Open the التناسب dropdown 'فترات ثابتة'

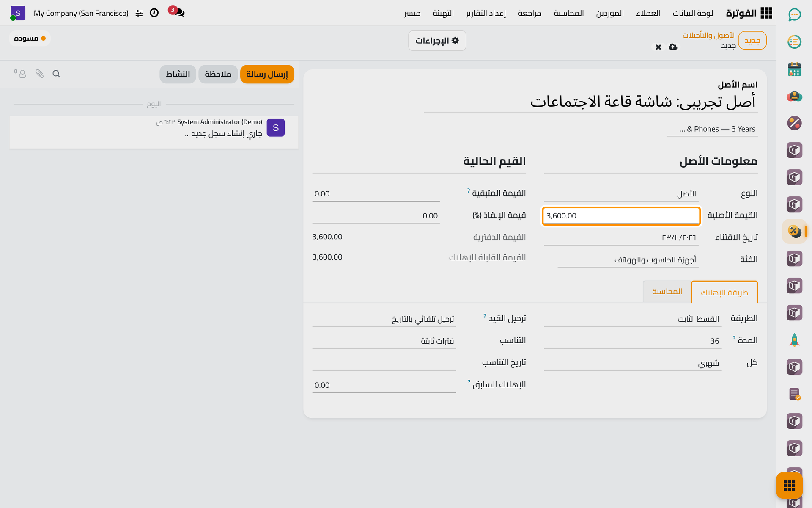point(384,341)
